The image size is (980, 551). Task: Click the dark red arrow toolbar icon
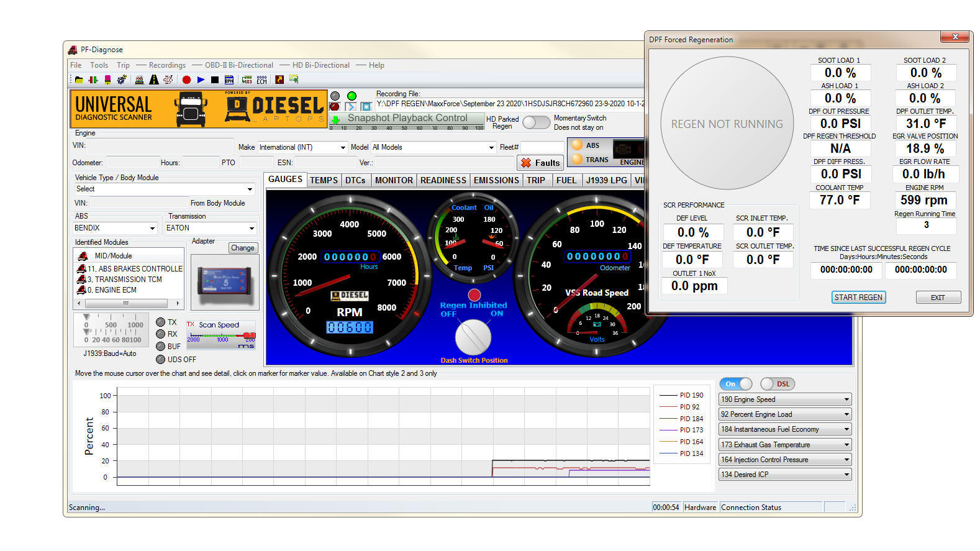point(279,80)
